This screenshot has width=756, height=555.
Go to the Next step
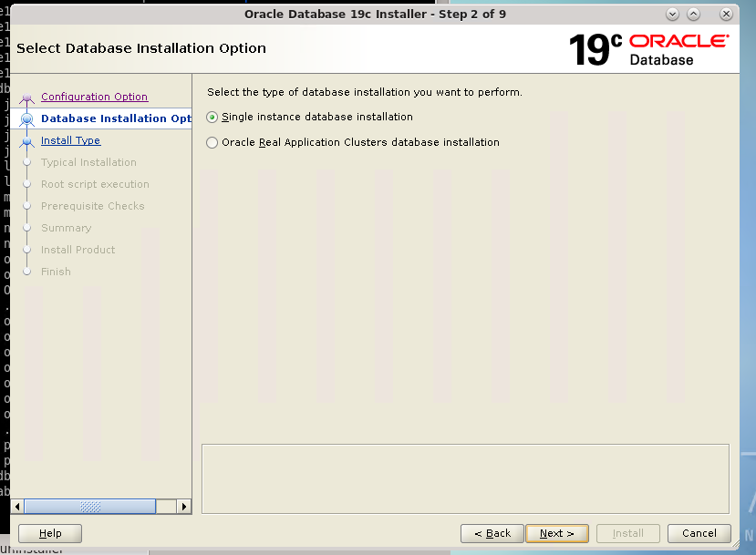[557, 533]
